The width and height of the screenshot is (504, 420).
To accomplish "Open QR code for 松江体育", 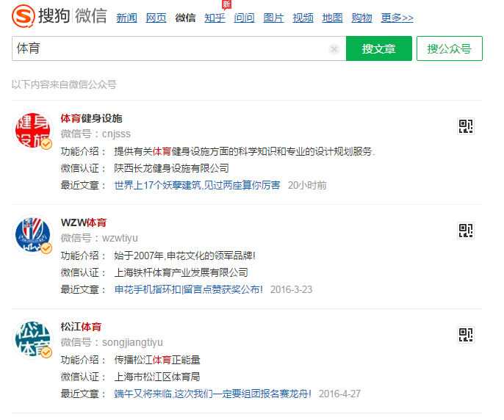I will pos(466,335).
